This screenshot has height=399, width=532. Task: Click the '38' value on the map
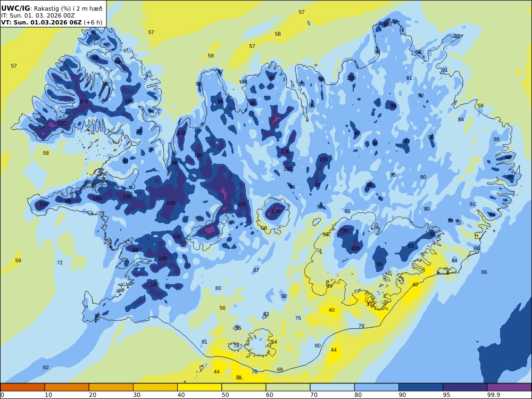click(x=238, y=378)
